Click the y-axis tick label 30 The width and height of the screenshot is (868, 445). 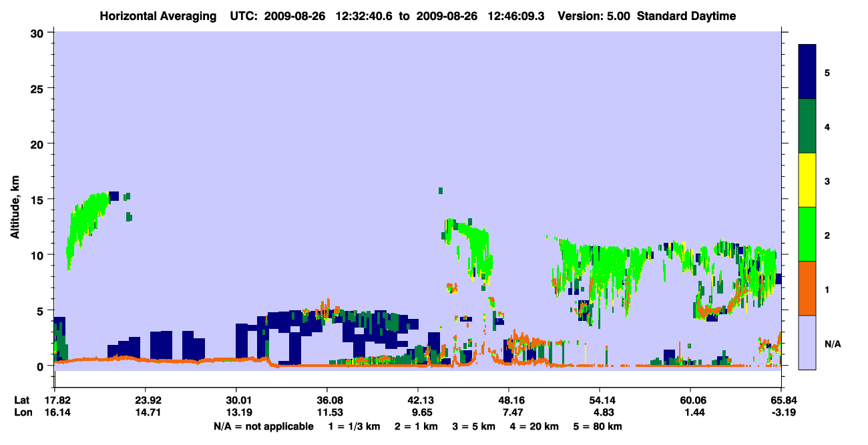pyautogui.click(x=39, y=33)
